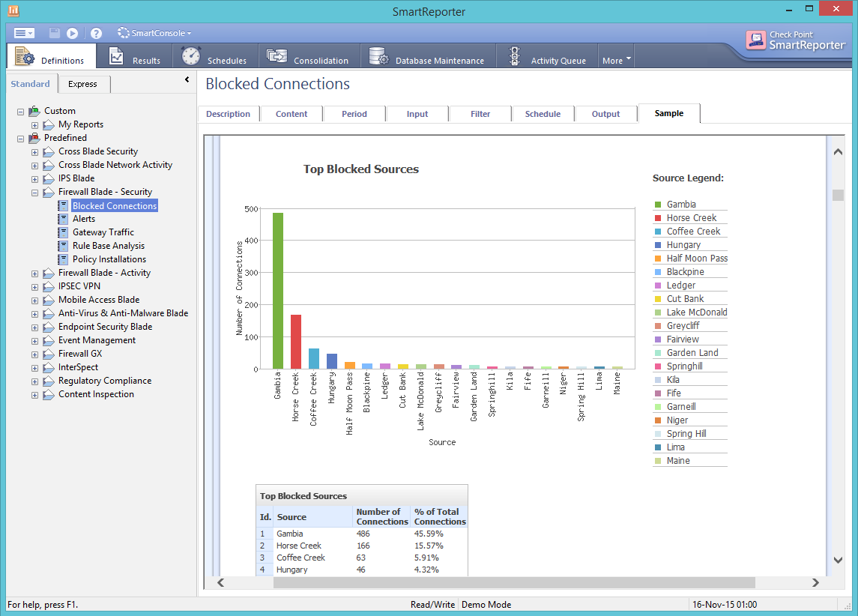Select the Gateway Traffic report
Screen dimensions: 858x616
[x=103, y=232]
